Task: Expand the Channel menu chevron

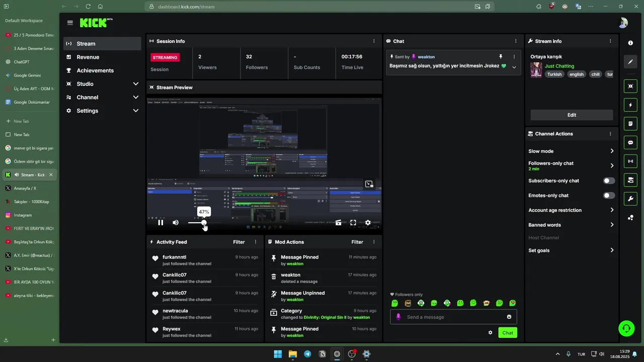Action: (x=135, y=98)
